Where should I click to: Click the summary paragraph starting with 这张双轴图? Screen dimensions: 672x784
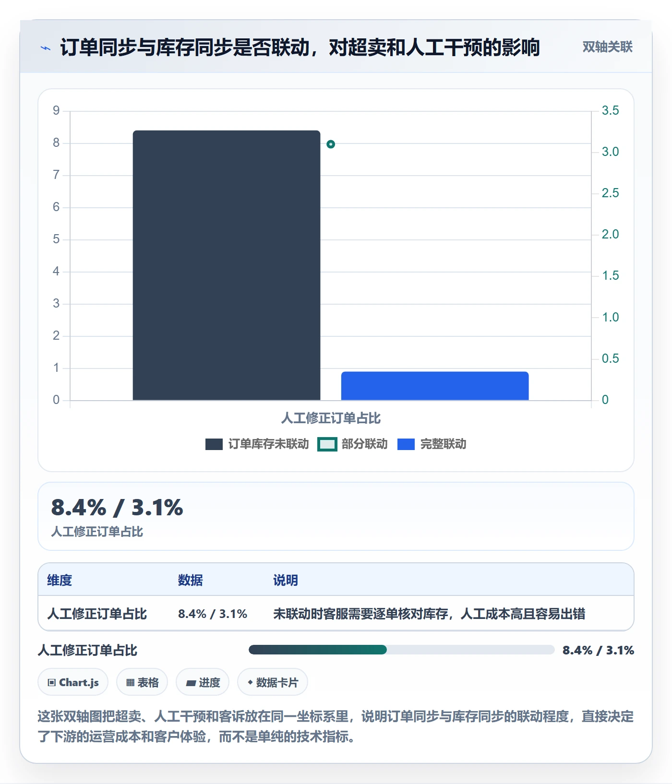tap(336, 726)
